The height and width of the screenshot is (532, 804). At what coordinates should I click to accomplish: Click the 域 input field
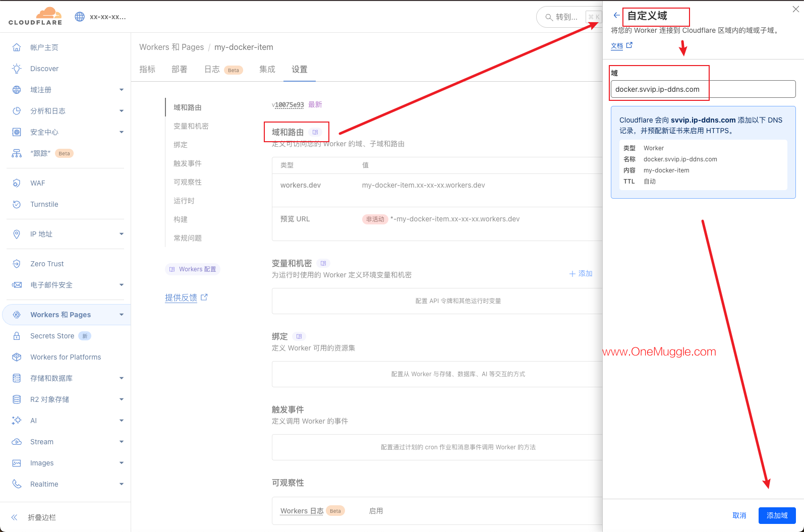(703, 89)
